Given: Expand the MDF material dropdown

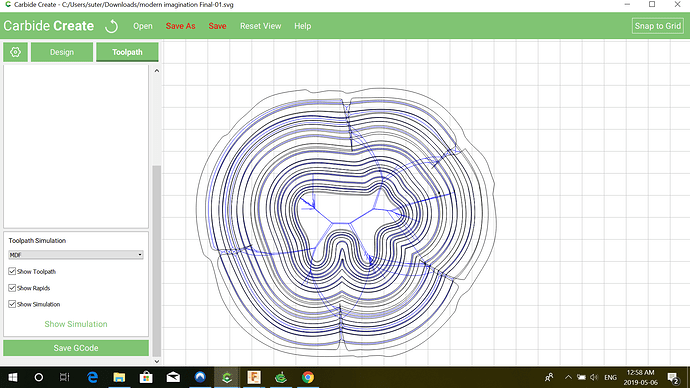Looking at the screenshot, I should [x=76, y=255].
